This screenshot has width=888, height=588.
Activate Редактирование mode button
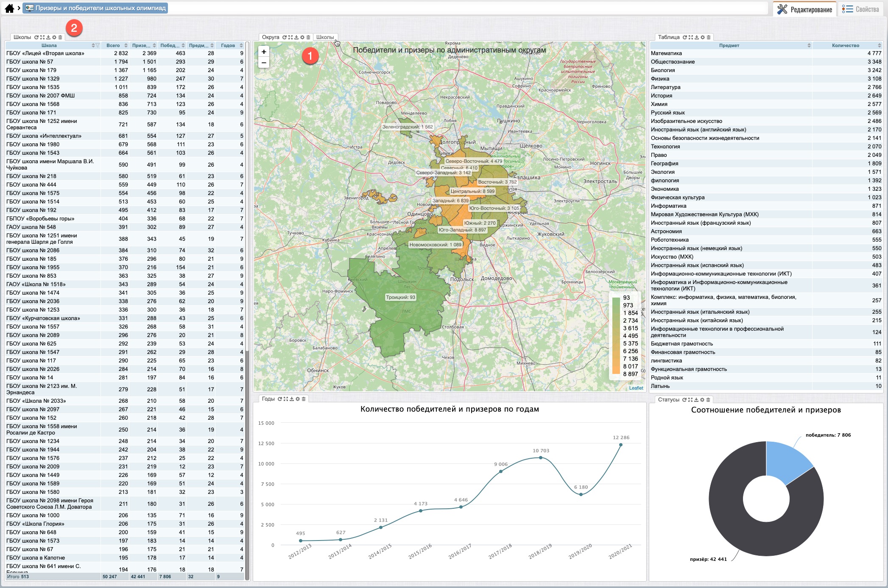[805, 9]
